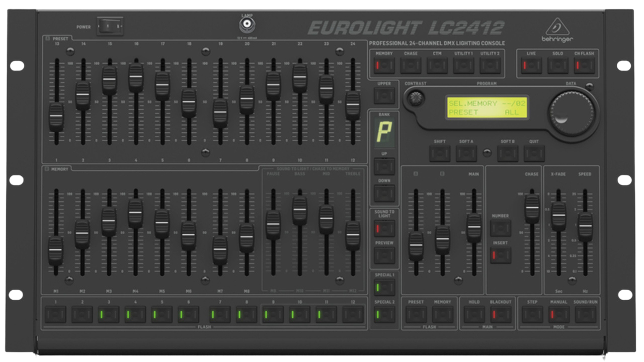Toggle the SOUND TO LIGHT button

(x=384, y=228)
